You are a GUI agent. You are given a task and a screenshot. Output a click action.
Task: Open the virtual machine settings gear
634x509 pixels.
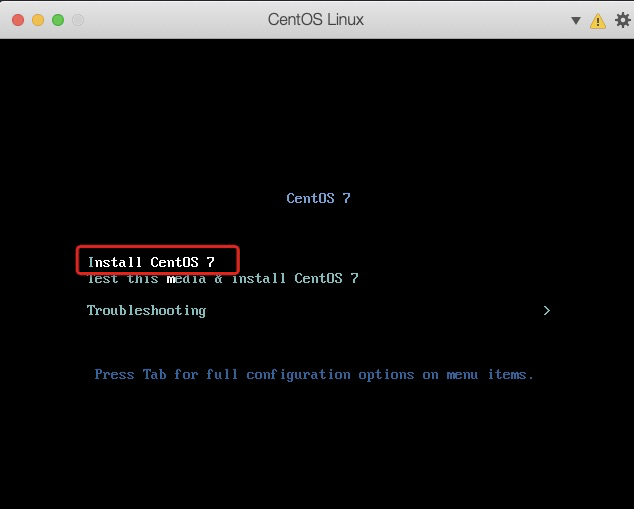tap(622, 20)
